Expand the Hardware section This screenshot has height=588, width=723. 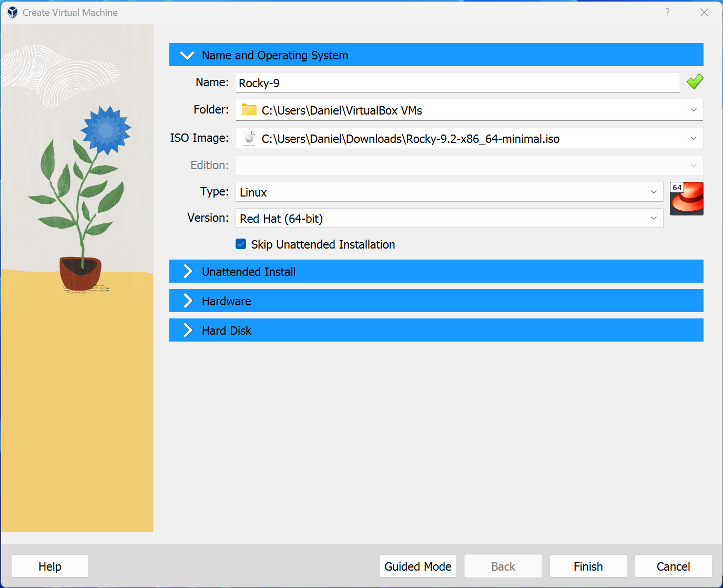436,301
